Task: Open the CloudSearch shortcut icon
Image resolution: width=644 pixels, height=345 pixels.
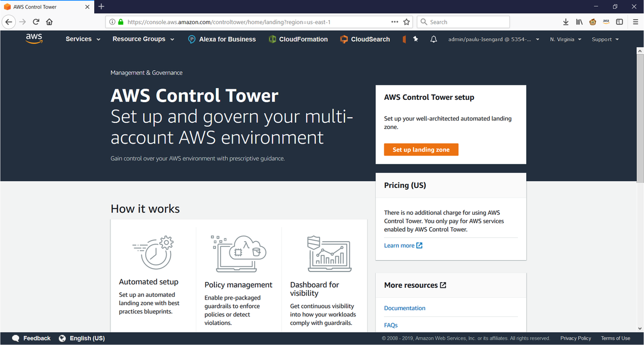Action: 344,39
